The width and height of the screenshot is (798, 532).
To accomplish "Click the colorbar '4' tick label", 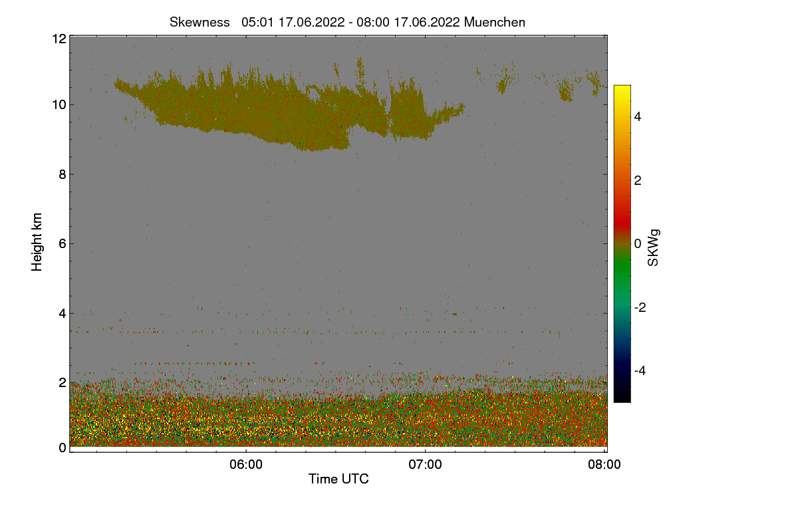I will coord(638,116).
